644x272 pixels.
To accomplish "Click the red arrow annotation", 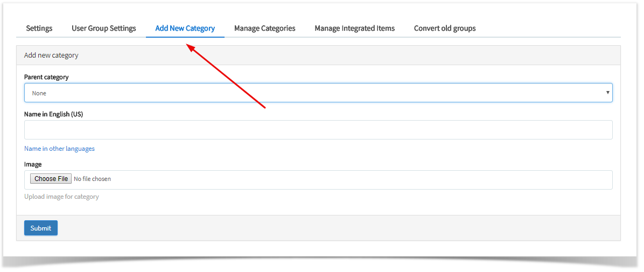I will pyautogui.click(x=226, y=76).
